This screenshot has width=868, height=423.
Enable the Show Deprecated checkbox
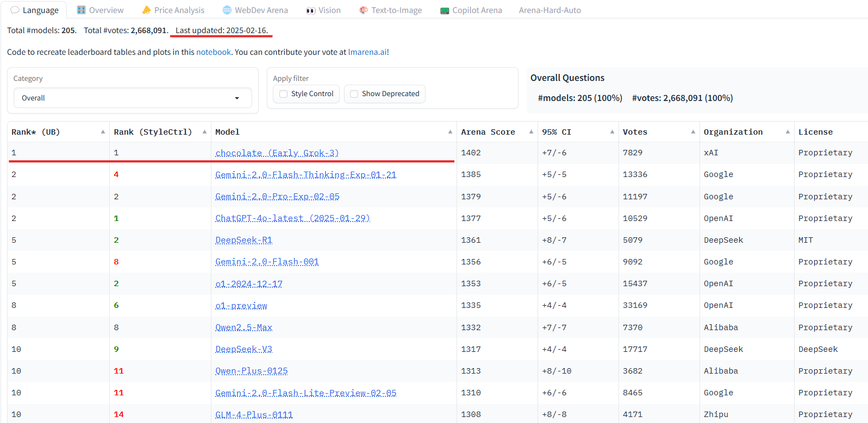pyautogui.click(x=354, y=94)
